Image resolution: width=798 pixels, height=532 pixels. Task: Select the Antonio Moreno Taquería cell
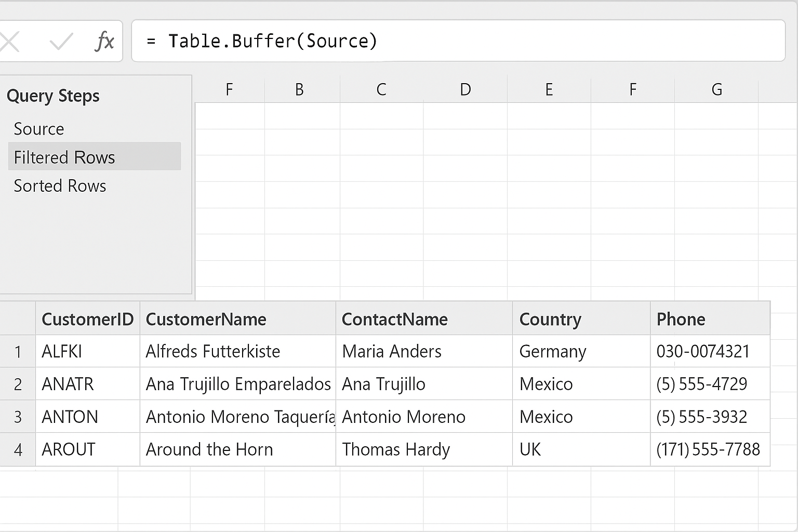(238, 417)
